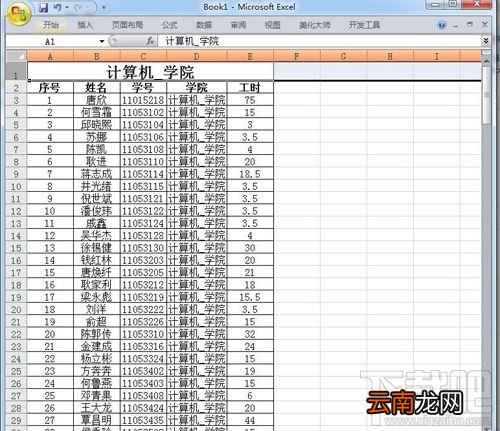Click the Save icon in quick access toolbar

coord(43,7)
